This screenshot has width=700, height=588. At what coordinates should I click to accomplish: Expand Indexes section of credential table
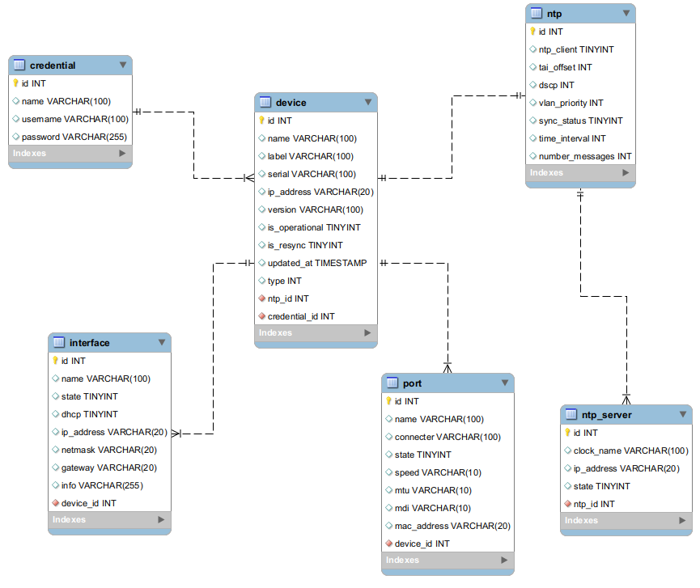click(122, 153)
